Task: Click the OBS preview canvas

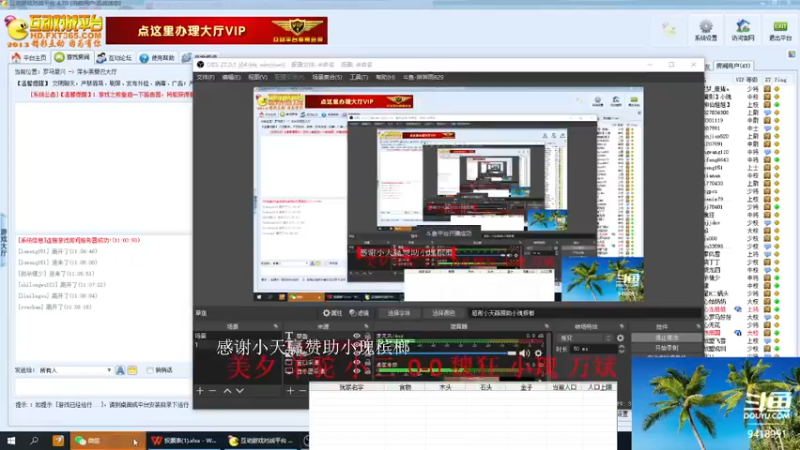Action: (x=448, y=194)
